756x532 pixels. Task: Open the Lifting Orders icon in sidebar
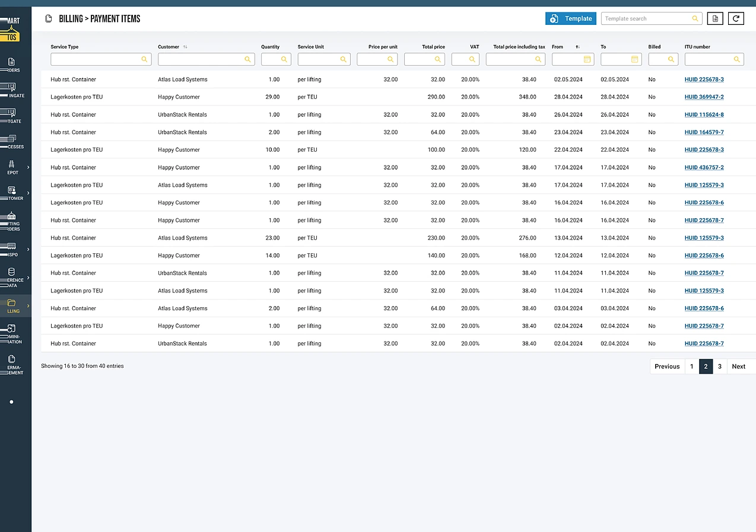(12, 215)
